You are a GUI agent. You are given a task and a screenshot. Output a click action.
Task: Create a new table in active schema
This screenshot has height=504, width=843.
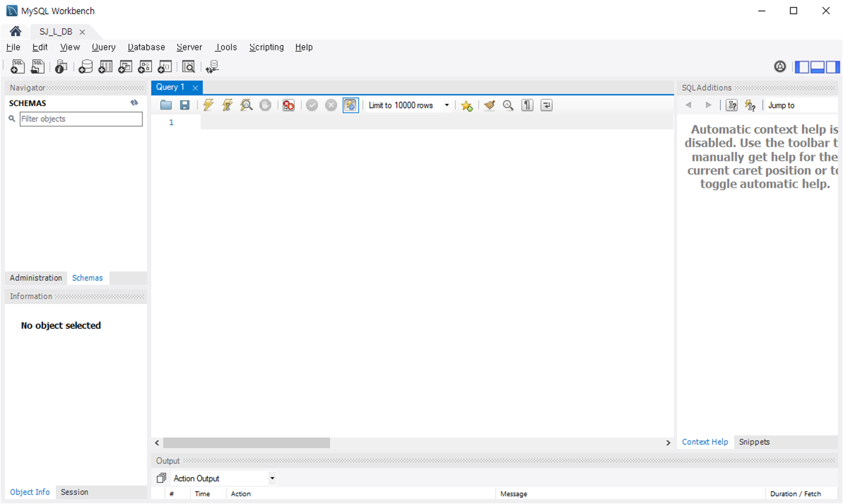tap(105, 67)
